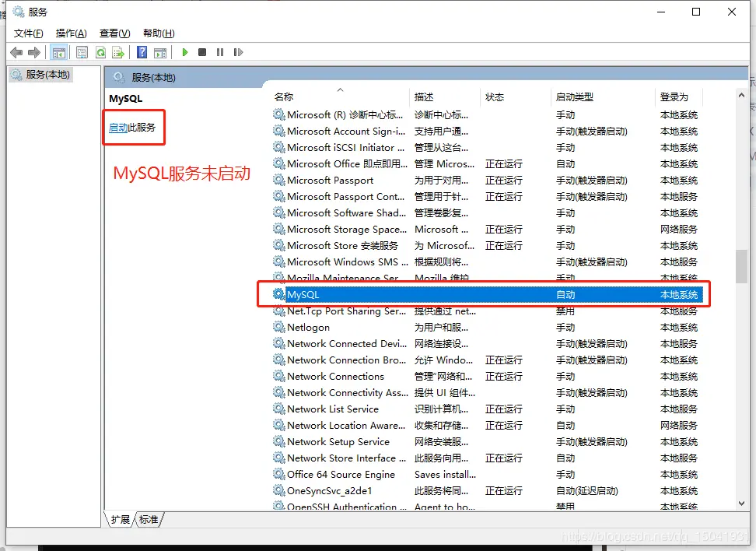Screen dimensions: 756x551
Task: Sort by the 登录为 column header
Action: click(x=674, y=97)
